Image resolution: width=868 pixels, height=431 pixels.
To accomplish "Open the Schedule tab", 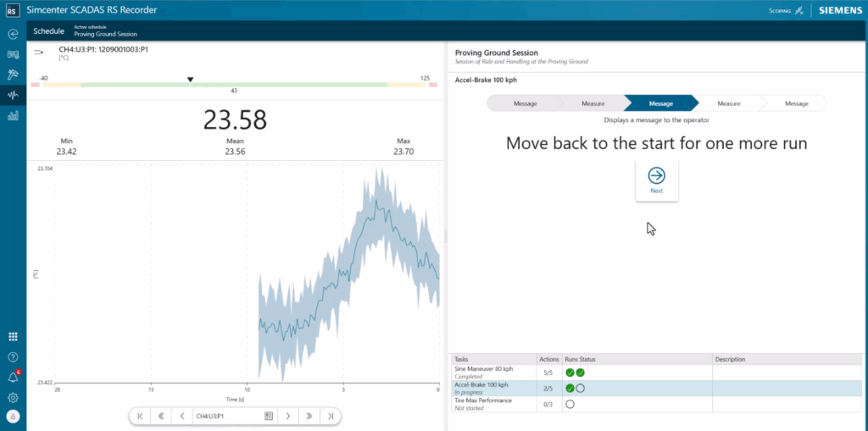I will 48,30.
